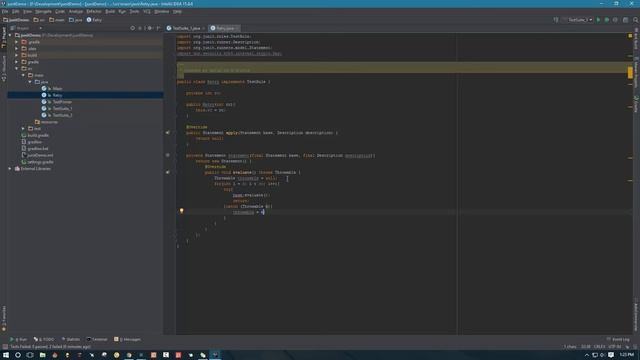Open Project tool window side tab

[x=4, y=38]
